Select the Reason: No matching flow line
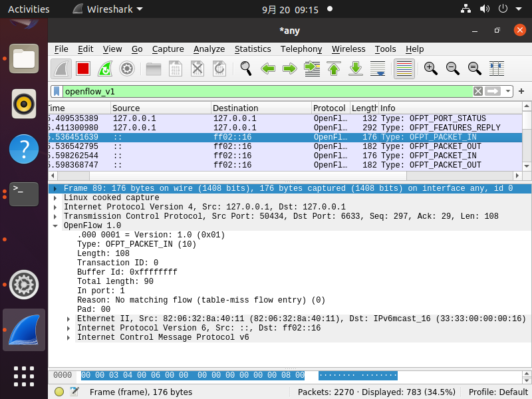The image size is (532, 399). [201, 301]
